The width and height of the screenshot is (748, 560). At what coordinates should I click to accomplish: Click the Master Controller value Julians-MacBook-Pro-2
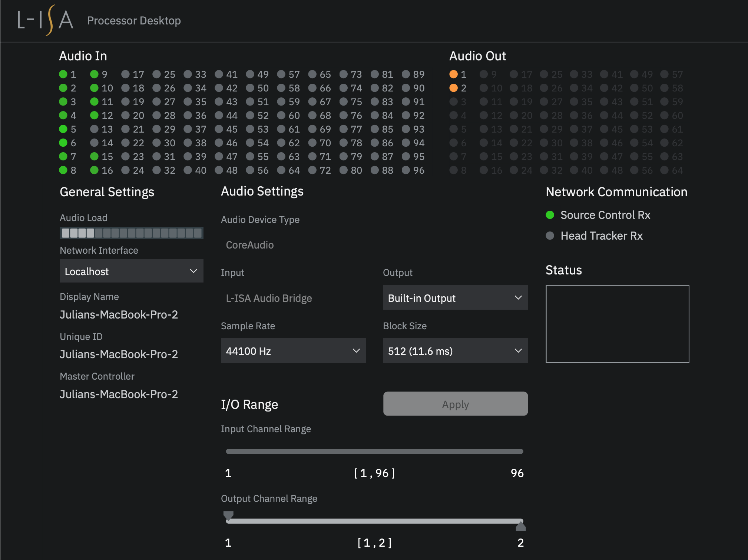[x=119, y=394]
